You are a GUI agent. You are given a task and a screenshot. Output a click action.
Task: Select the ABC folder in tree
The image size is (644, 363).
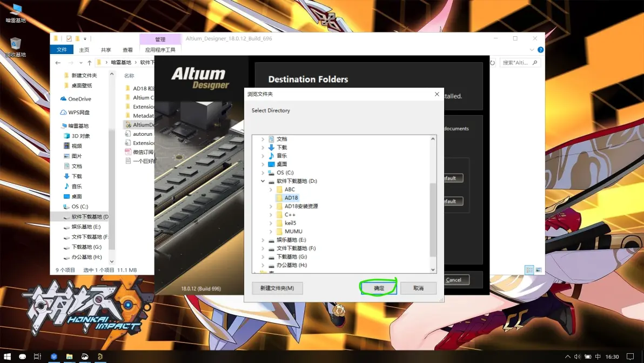(x=290, y=189)
